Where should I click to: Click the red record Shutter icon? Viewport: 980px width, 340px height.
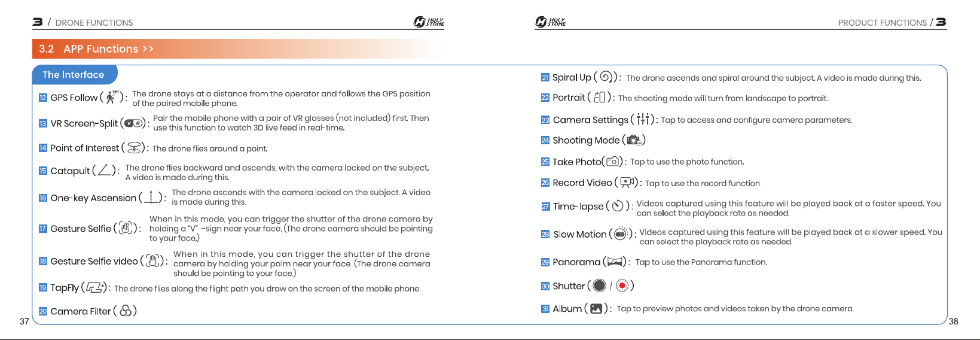pyautogui.click(x=622, y=286)
